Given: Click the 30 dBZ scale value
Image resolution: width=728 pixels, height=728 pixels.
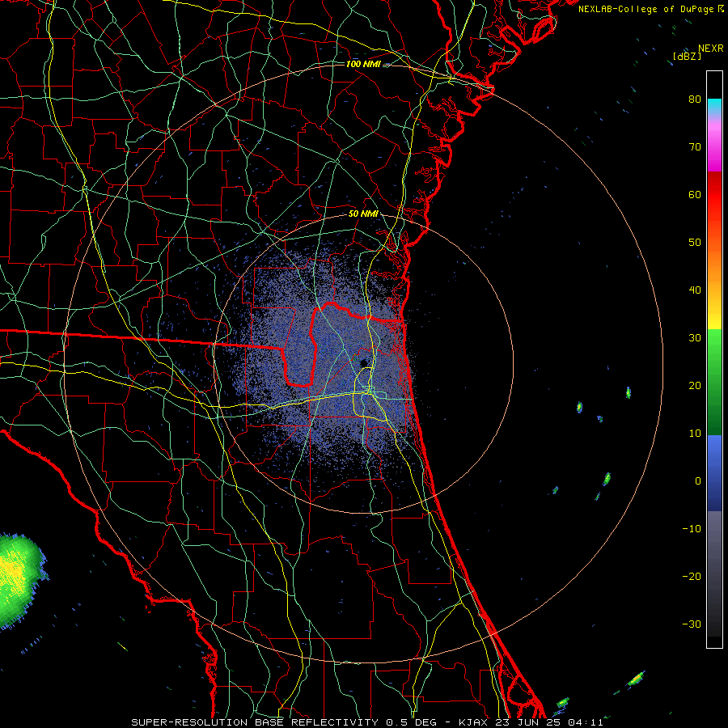Looking at the screenshot, I should coord(695,337).
